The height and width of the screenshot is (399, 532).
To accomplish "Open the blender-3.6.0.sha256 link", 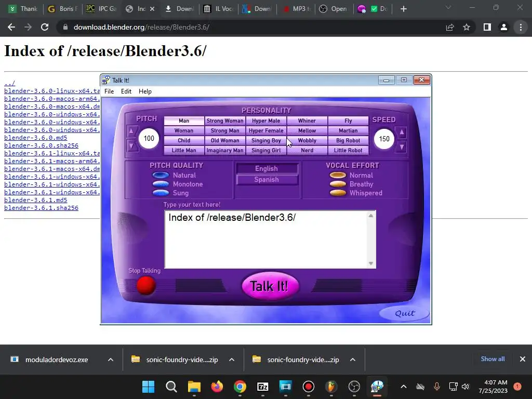I will [x=41, y=145].
